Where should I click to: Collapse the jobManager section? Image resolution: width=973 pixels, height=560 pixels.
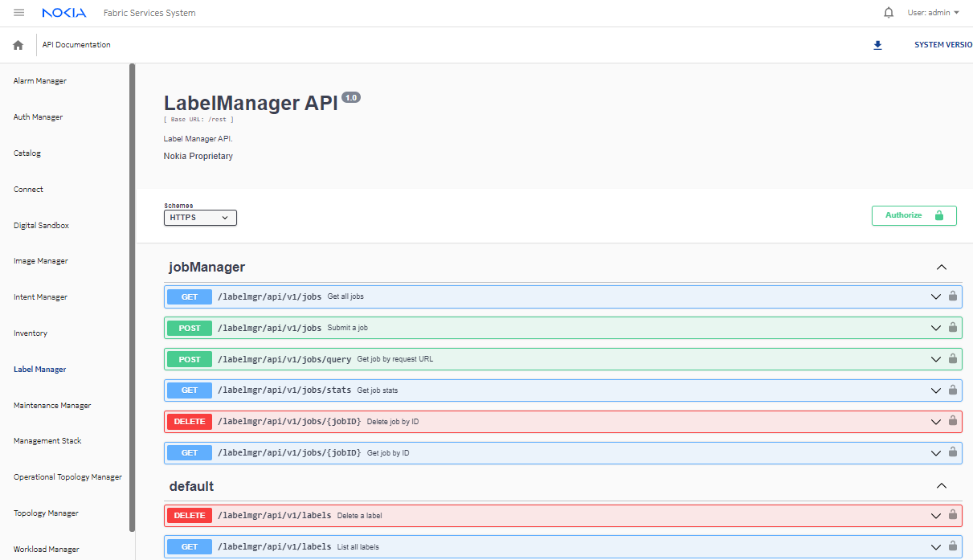click(942, 268)
